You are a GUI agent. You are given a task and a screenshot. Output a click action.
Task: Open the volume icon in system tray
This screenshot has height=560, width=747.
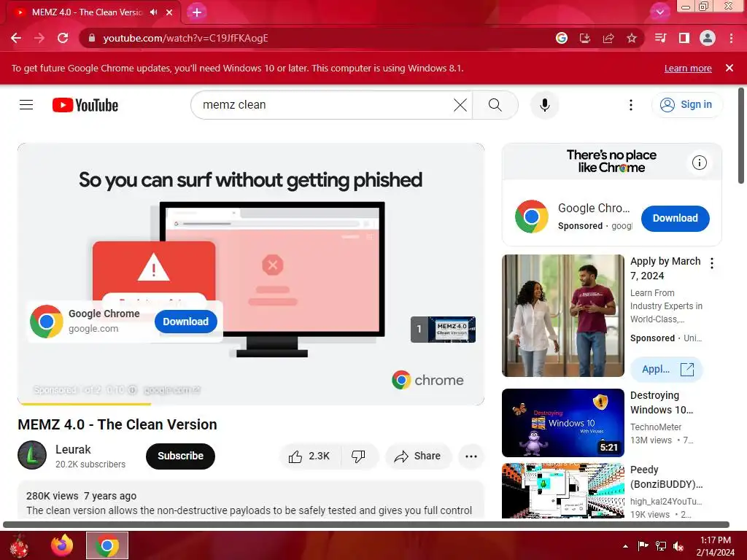pyautogui.click(x=678, y=546)
